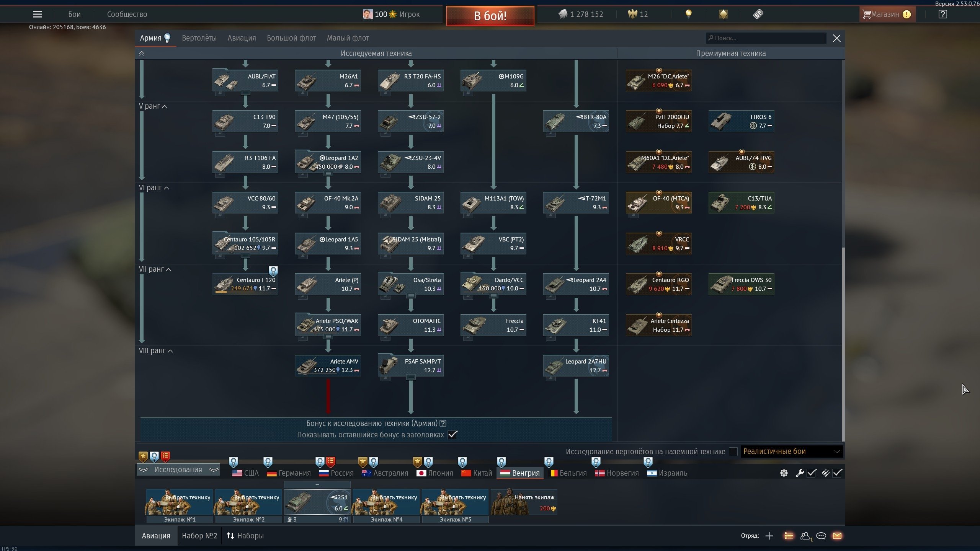Open the mail envelope icon
This screenshot has width=980, height=551.
coord(837,536)
